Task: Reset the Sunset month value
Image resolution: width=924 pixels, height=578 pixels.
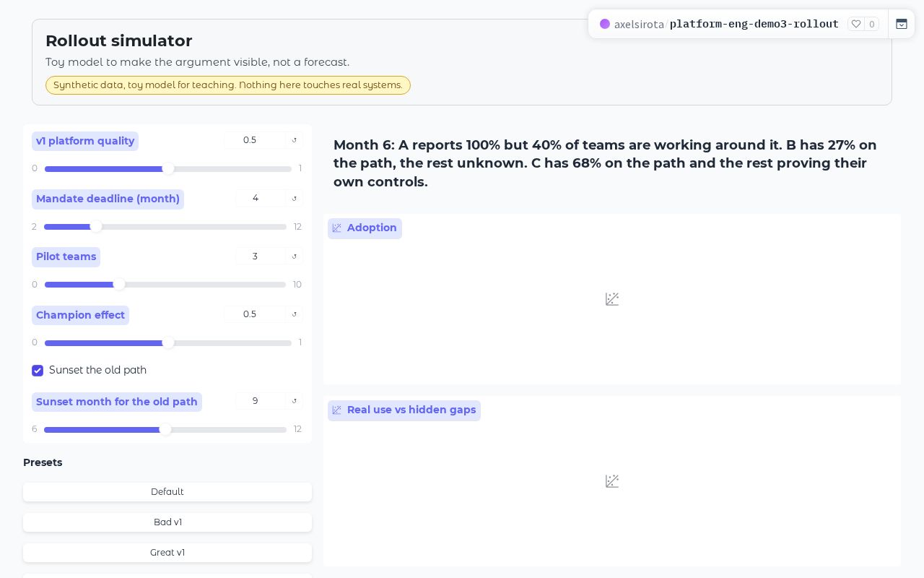Action: click(295, 401)
